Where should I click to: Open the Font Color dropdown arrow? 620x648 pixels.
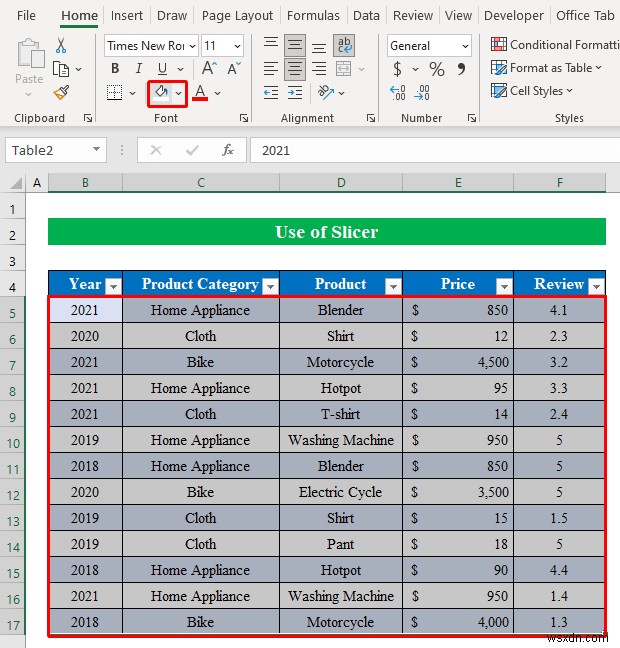coord(217,93)
